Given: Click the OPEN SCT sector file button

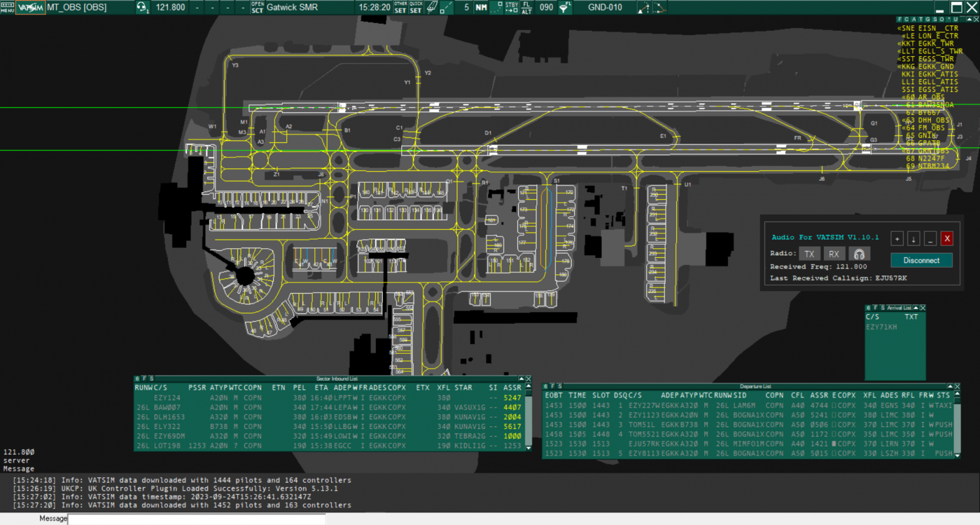Looking at the screenshot, I should click(257, 8).
